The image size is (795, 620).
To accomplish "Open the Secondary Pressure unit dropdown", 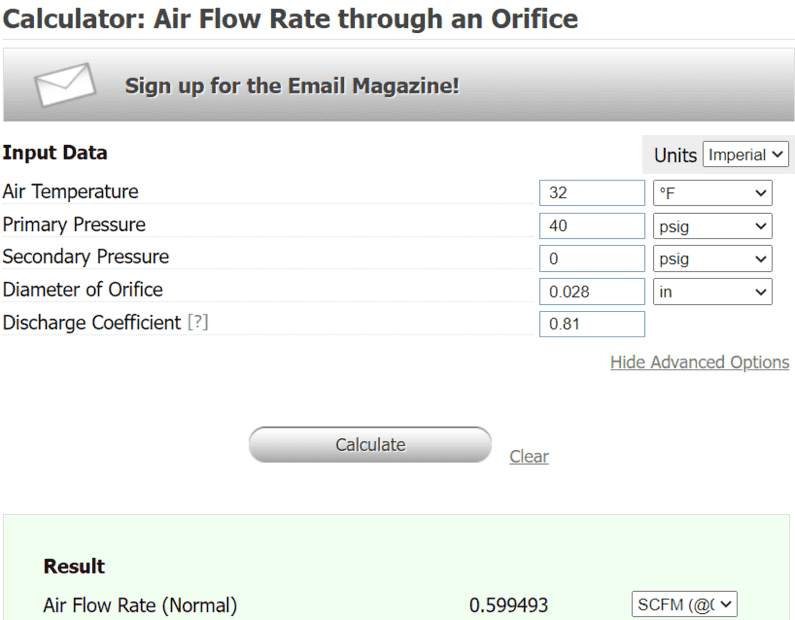I will click(x=712, y=259).
